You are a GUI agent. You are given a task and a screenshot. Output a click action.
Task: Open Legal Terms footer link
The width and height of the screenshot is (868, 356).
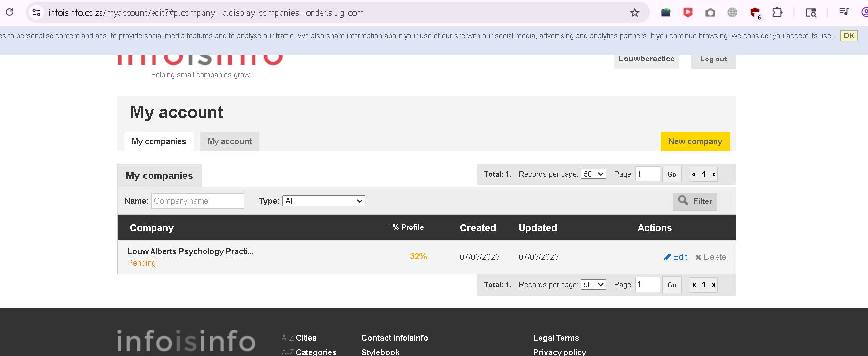click(556, 338)
